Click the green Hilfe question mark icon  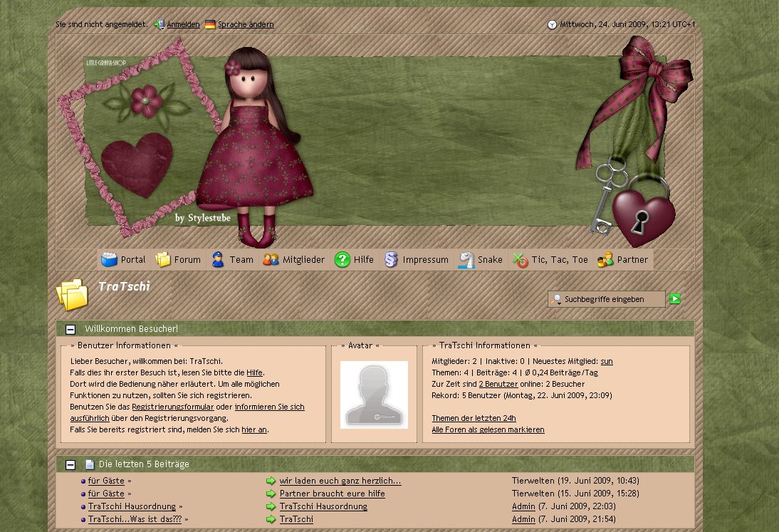coord(343,260)
